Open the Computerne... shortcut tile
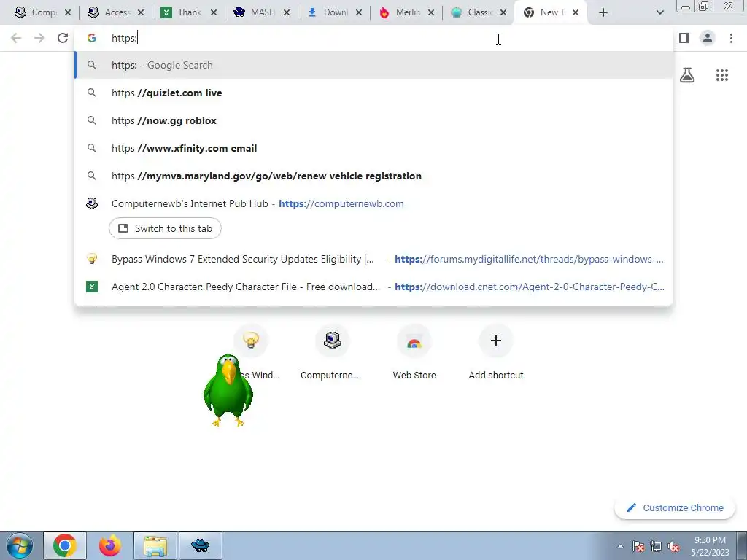Screen dimensions: 747x560 (x=332, y=352)
